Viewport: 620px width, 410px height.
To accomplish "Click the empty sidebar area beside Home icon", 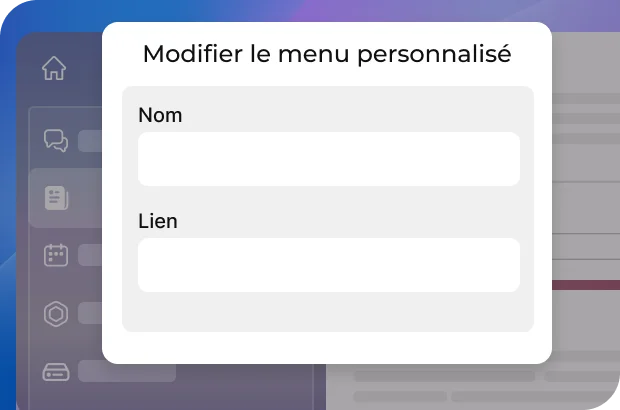I will 86,69.
